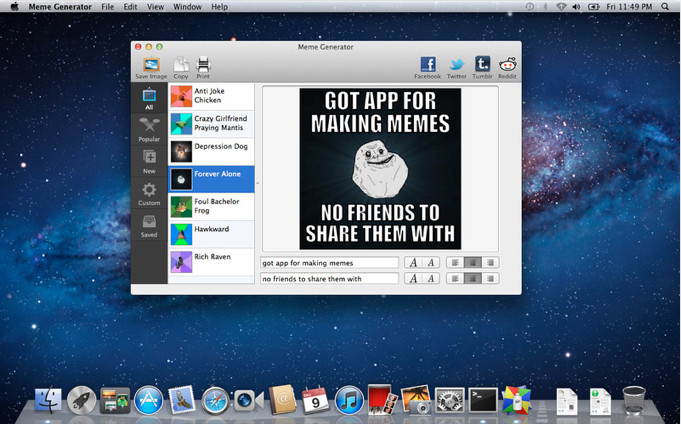The image size is (681, 424).
Task: Click the Save Image toolbar icon
Action: (151, 68)
